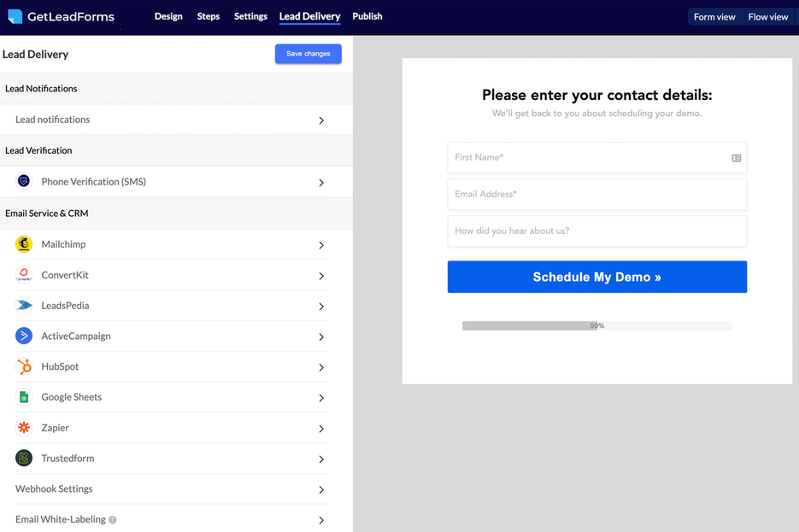Click the ActiveCampaign logo icon
Viewport: 799px width, 532px height.
click(24, 336)
